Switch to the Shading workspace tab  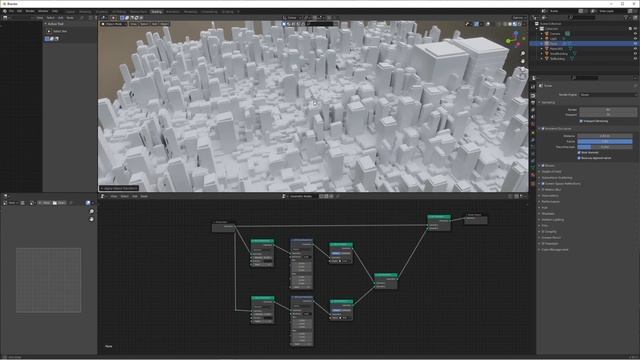point(156,12)
